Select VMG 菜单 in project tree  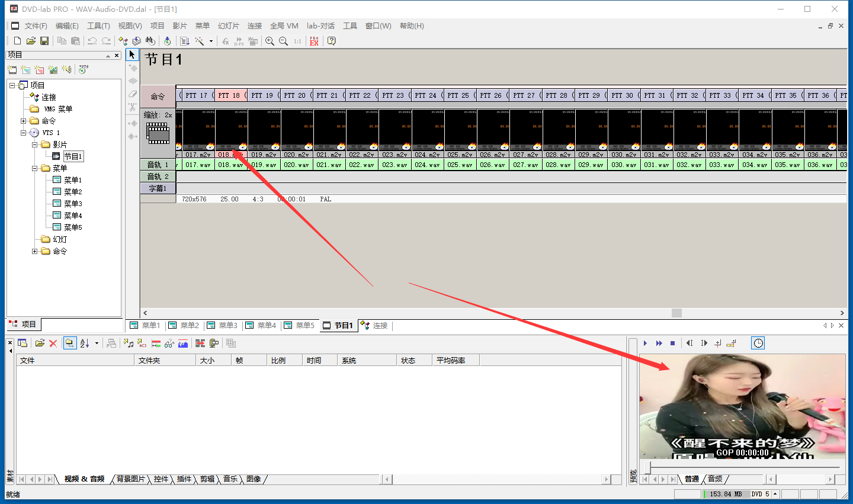(58, 109)
